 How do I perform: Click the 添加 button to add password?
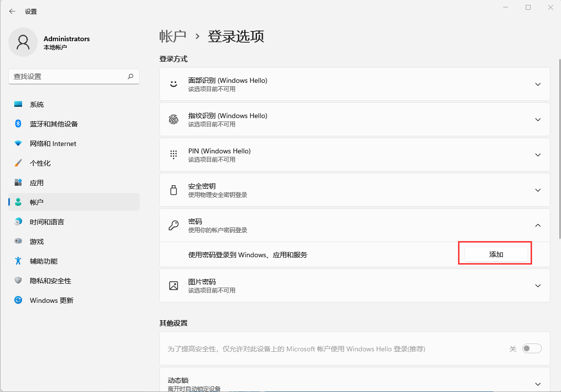click(495, 253)
